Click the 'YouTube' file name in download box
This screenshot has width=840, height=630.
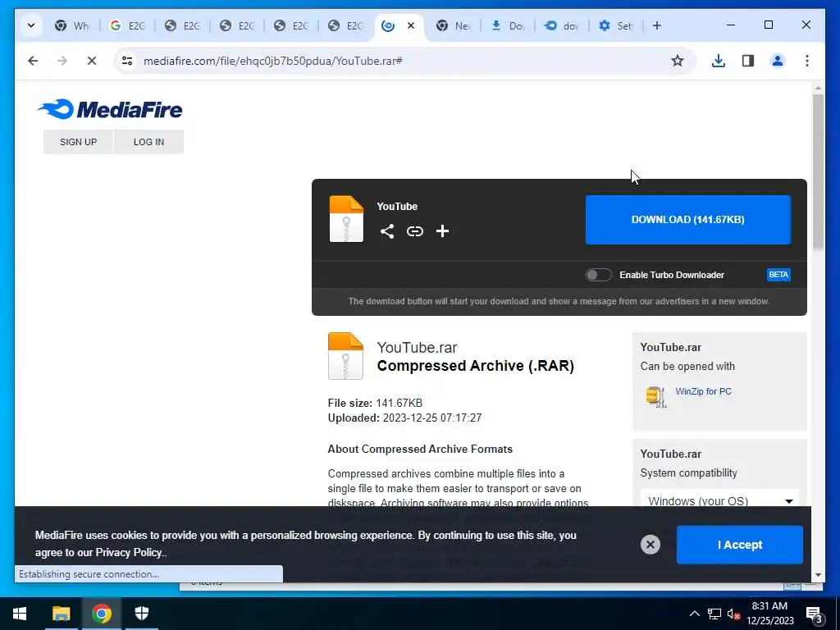397,206
